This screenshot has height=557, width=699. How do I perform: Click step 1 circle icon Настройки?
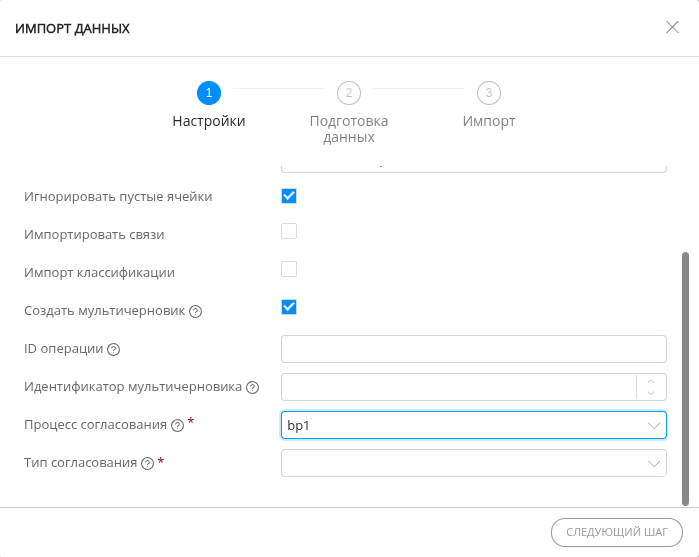208,93
